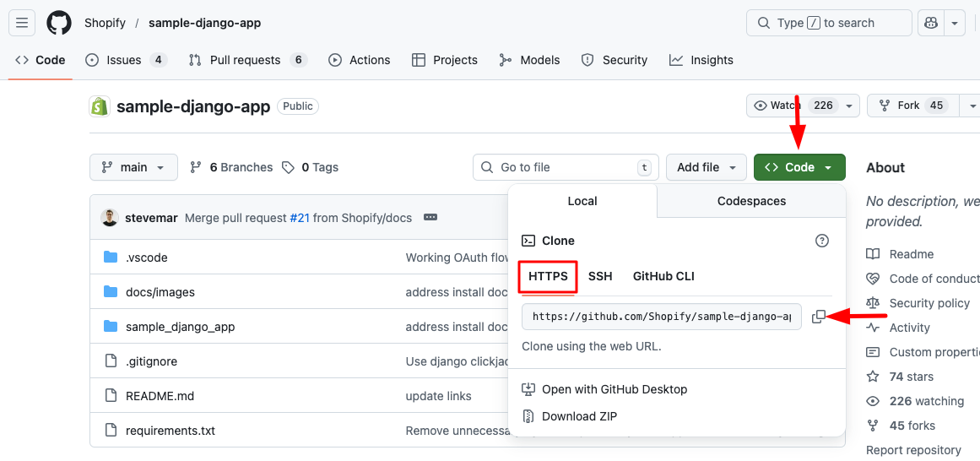Click the clone URL text field
This screenshot has width=980, height=461.
(x=661, y=317)
